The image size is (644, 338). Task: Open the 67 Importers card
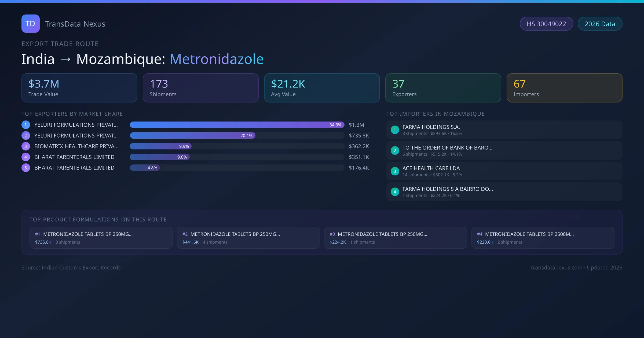564,88
